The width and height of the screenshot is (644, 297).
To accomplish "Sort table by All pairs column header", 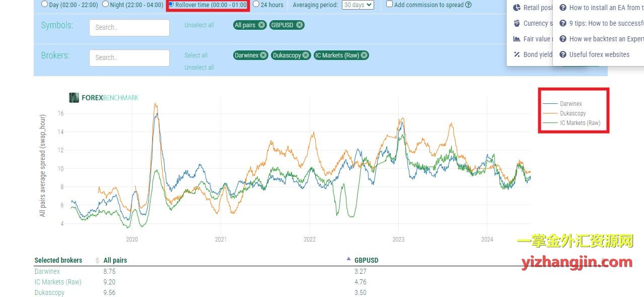I will pos(115,261).
